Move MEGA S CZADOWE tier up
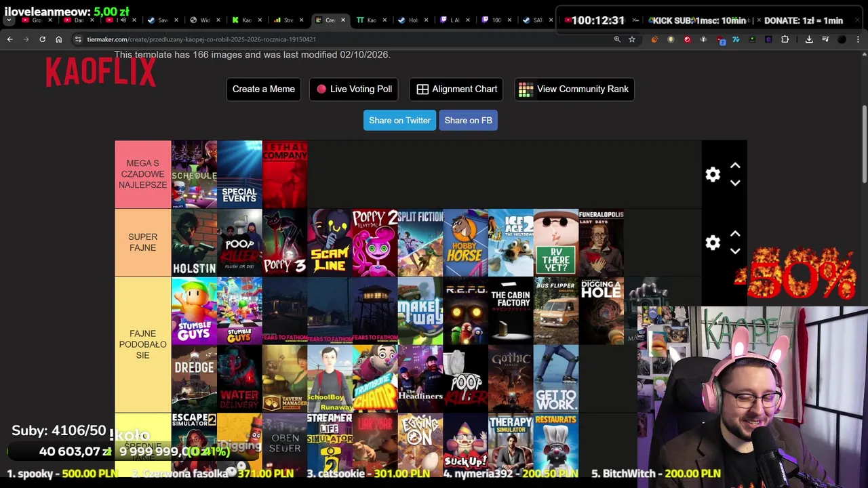Image resolution: width=868 pixels, height=488 pixels. (x=735, y=166)
